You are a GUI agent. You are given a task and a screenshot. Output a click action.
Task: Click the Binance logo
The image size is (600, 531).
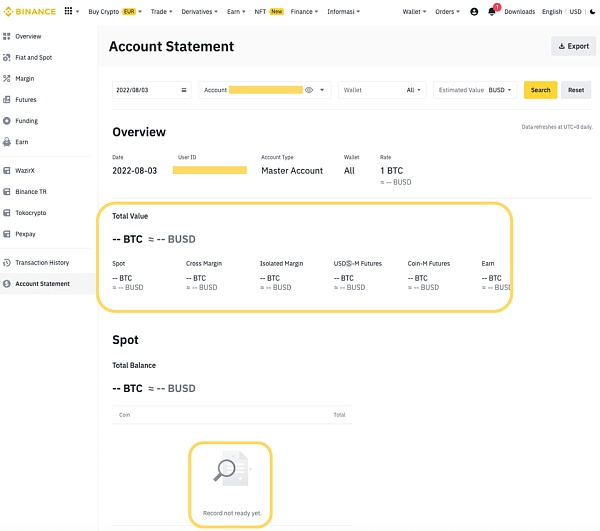tap(30, 12)
